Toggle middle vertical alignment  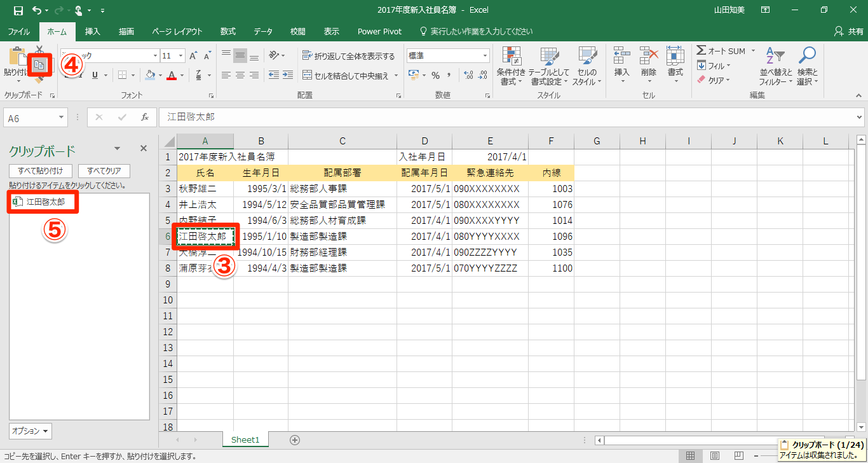[x=240, y=55]
